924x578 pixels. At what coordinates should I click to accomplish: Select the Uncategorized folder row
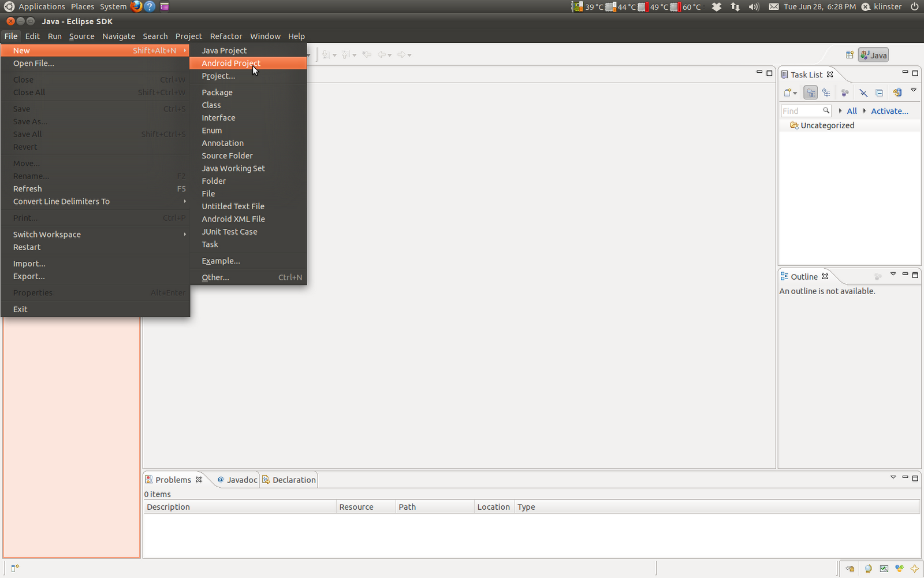850,125
